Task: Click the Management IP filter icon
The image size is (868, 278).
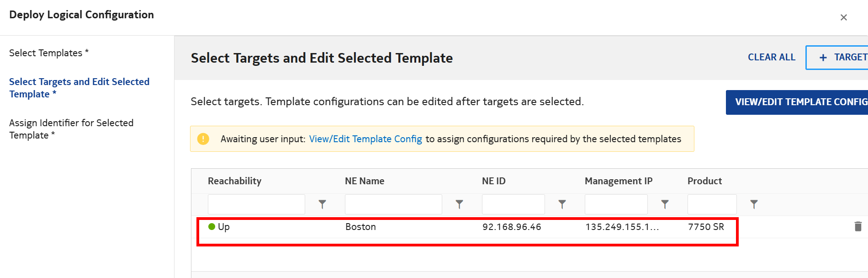Action: (665, 204)
